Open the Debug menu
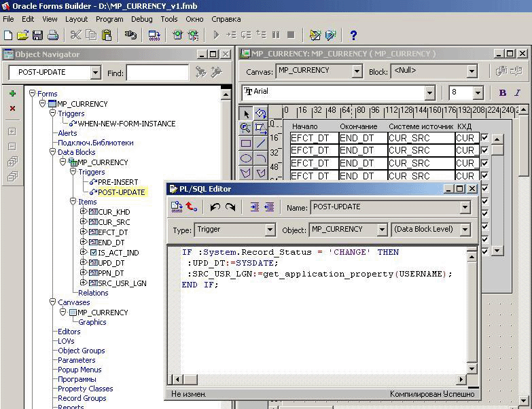This screenshot has height=409, width=532. point(142,19)
